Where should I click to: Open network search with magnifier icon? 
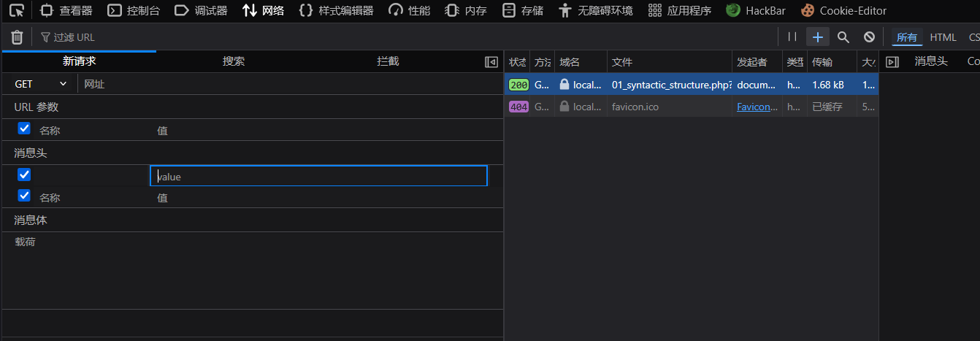(x=843, y=37)
